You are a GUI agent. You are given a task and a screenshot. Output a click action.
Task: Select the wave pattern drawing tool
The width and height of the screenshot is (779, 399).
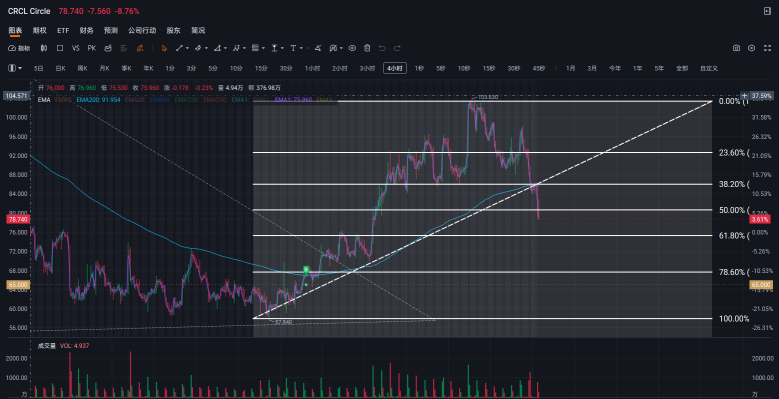pos(236,48)
